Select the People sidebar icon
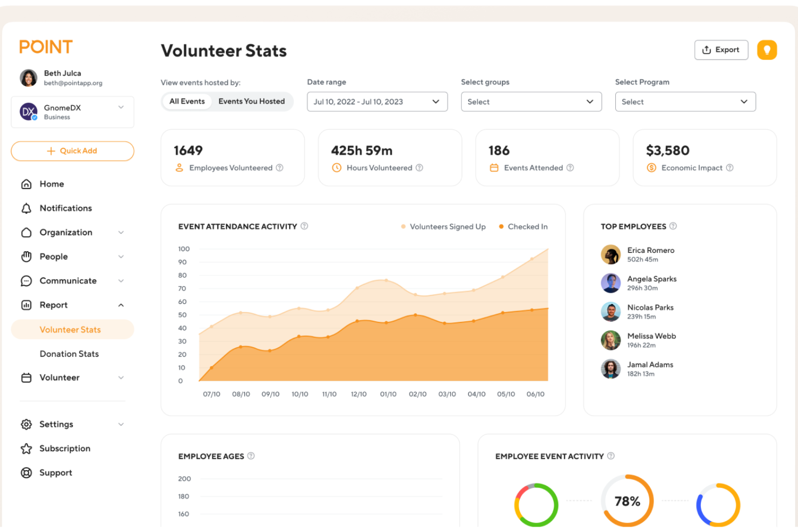This screenshot has height=532, width=798. [26, 257]
